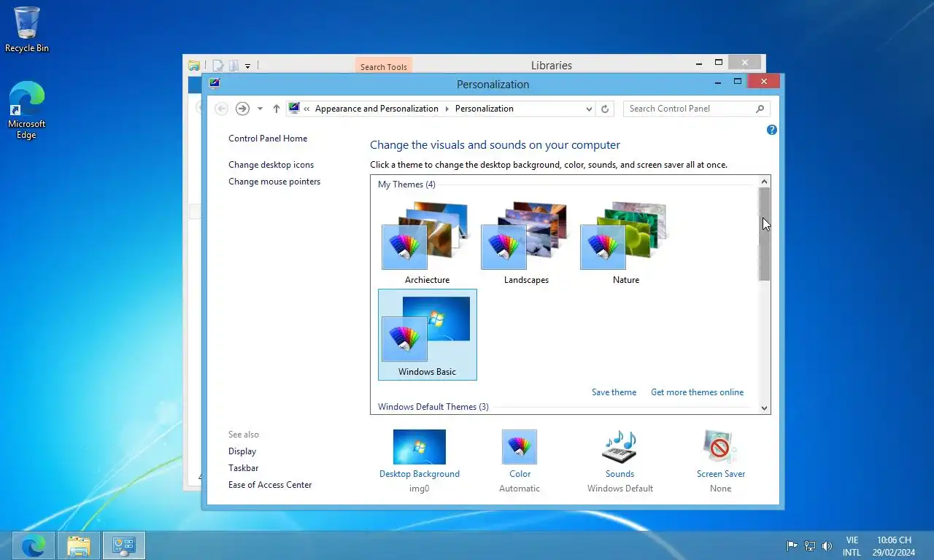This screenshot has width=934, height=560.
Task: Click Appearance and Personalization breadcrumb
Action: [x=377, y=109]
